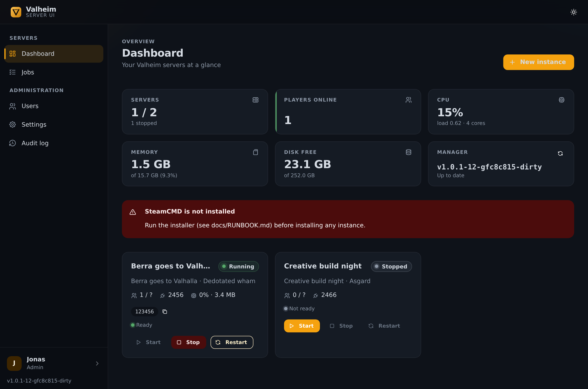Click the '1.5 GB' memory value

coord(151,164)
